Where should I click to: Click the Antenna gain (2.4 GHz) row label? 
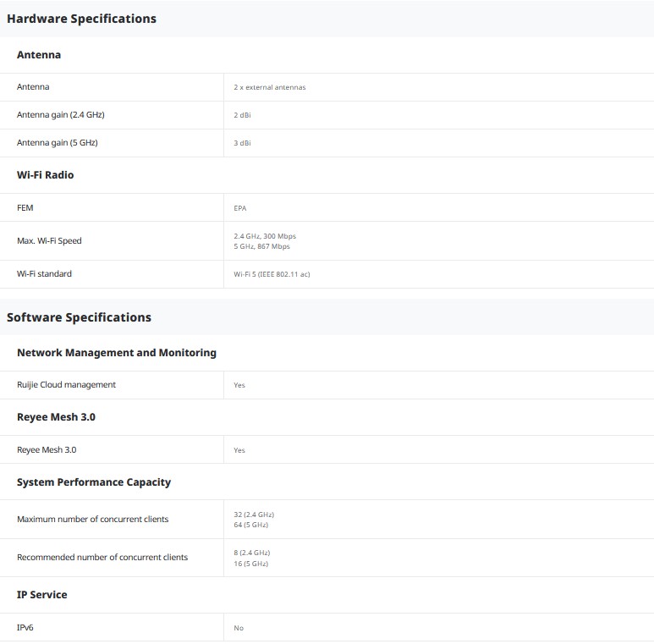61,115
